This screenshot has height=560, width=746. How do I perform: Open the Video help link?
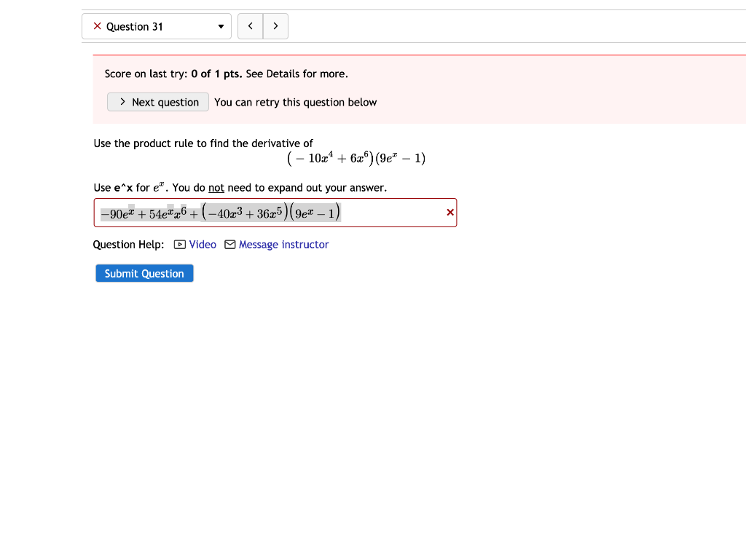(x=202, y=244)
